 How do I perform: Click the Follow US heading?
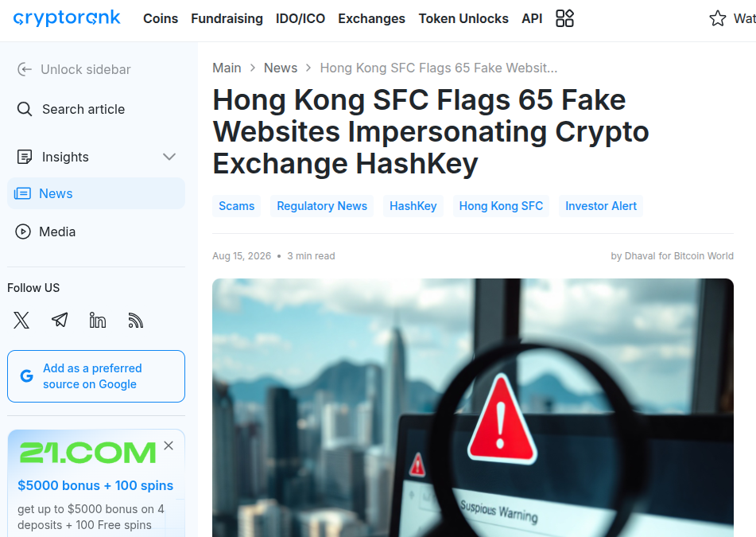(33, 288)
